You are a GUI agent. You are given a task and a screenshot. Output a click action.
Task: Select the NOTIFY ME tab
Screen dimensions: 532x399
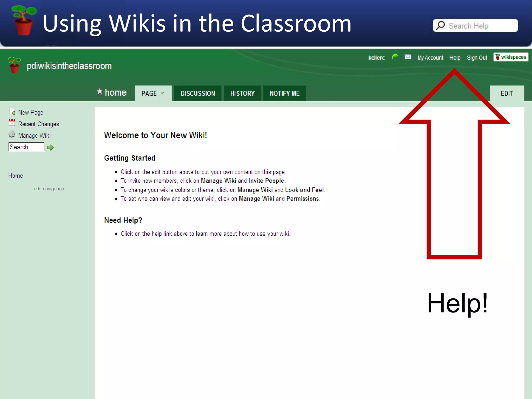(284, 94)
